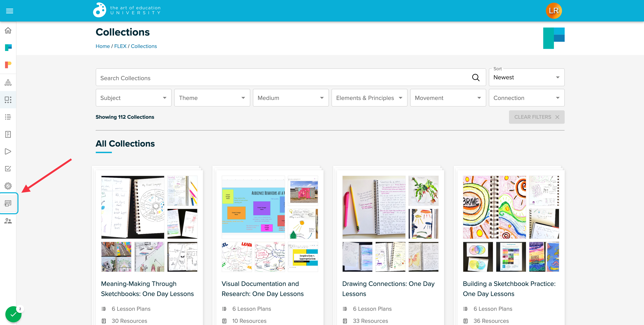The height and width of the screenshot is (325, 644).
Task: Click '36 Resources' on Building a Sketchbook card
Action: click(491, 321)
